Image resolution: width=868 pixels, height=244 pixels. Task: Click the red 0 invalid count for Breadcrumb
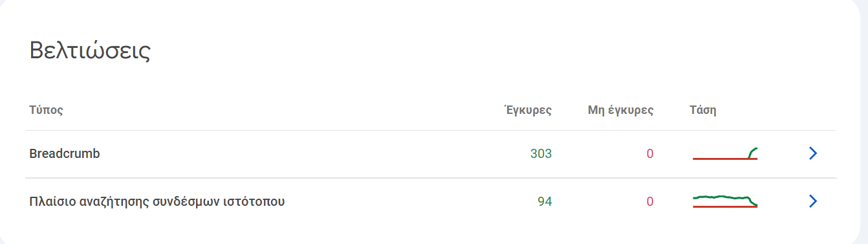650,154
